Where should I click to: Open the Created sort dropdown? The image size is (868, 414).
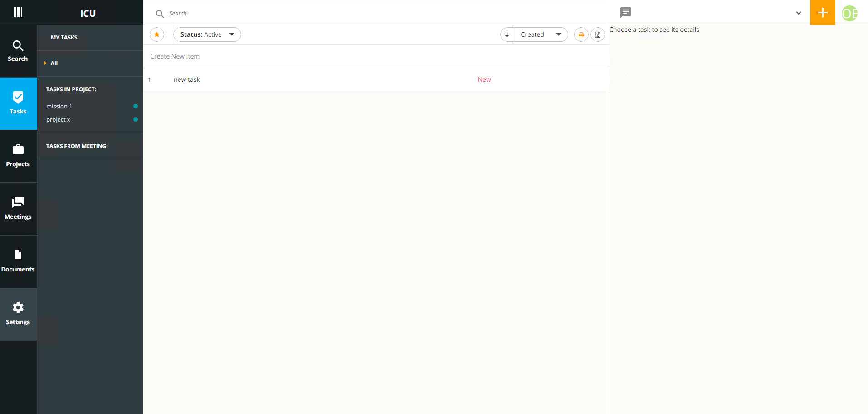point(541,34)
